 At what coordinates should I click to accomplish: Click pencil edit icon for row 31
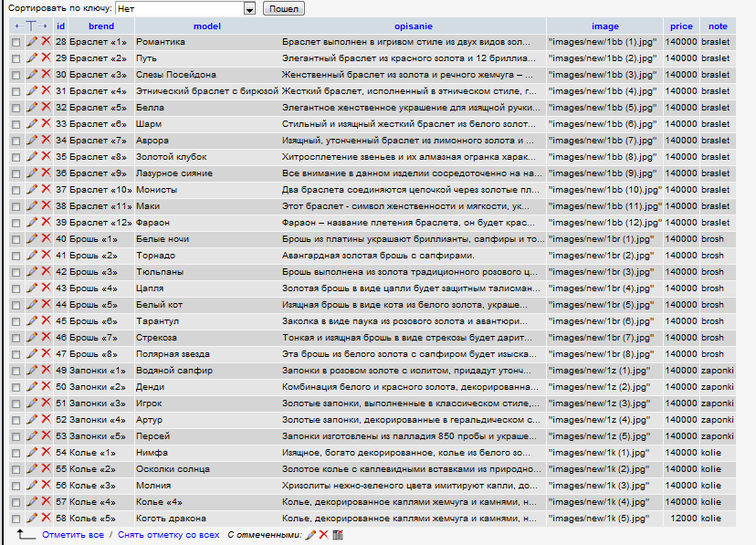(32, 90)
